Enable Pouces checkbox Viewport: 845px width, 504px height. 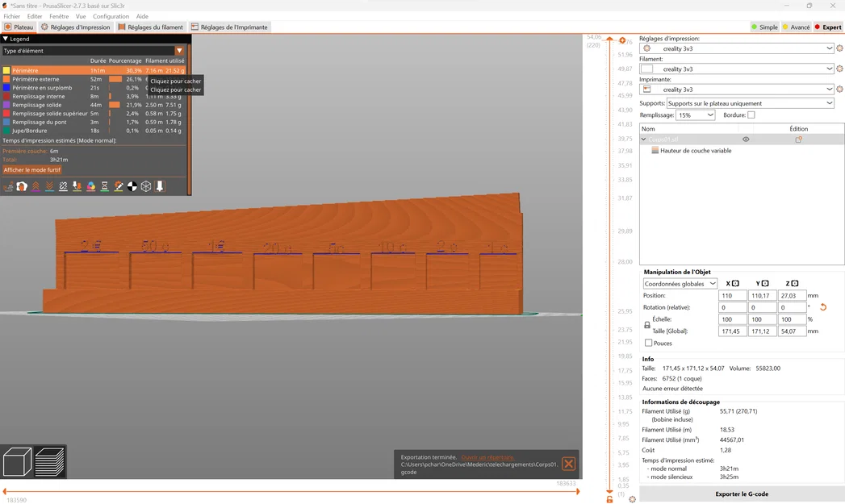648,343
